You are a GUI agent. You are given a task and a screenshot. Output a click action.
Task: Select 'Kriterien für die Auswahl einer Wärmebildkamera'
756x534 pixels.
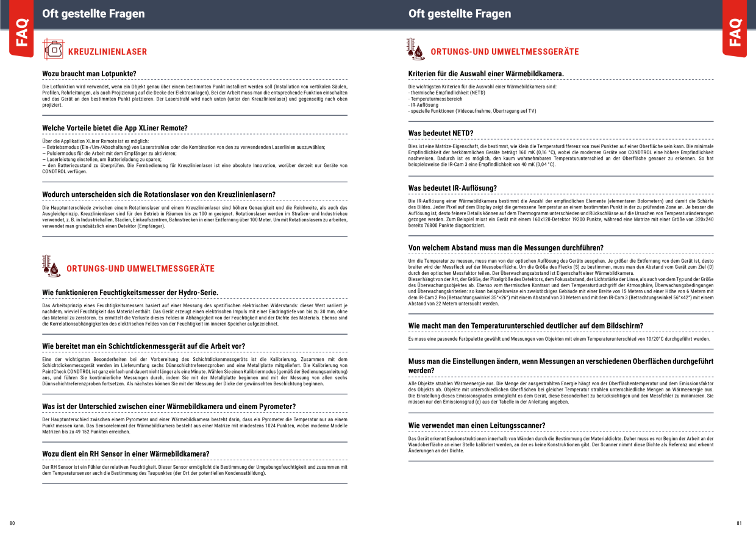point(486,74)
